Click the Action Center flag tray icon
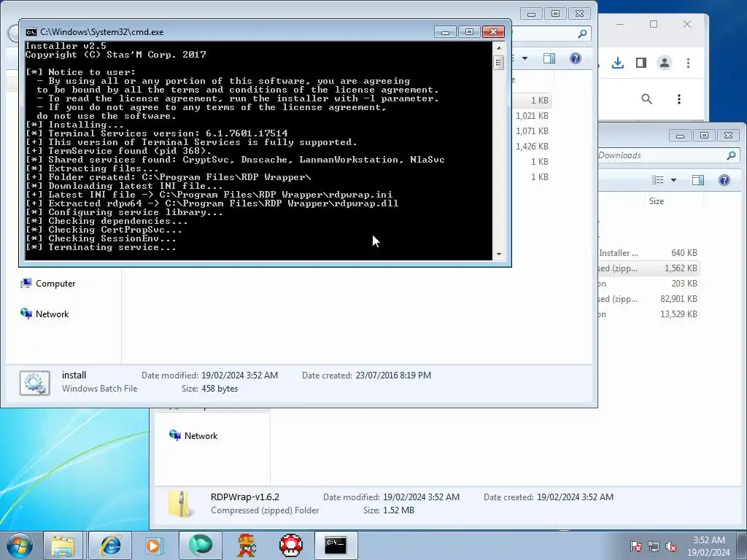 (x=635, y=547)
